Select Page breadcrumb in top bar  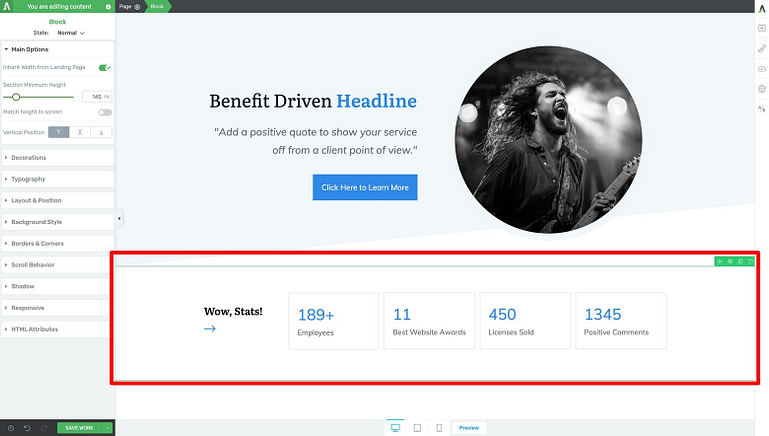point(129,6)
